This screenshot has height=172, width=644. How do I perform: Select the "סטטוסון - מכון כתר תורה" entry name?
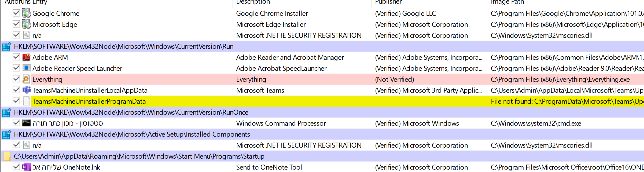pos(68,123)
